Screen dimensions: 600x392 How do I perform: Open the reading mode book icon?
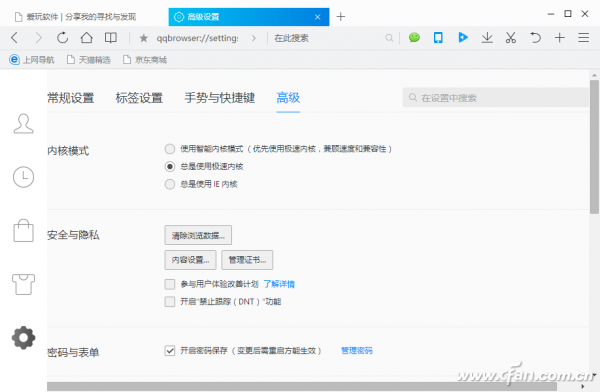click(x=111, y=38)
